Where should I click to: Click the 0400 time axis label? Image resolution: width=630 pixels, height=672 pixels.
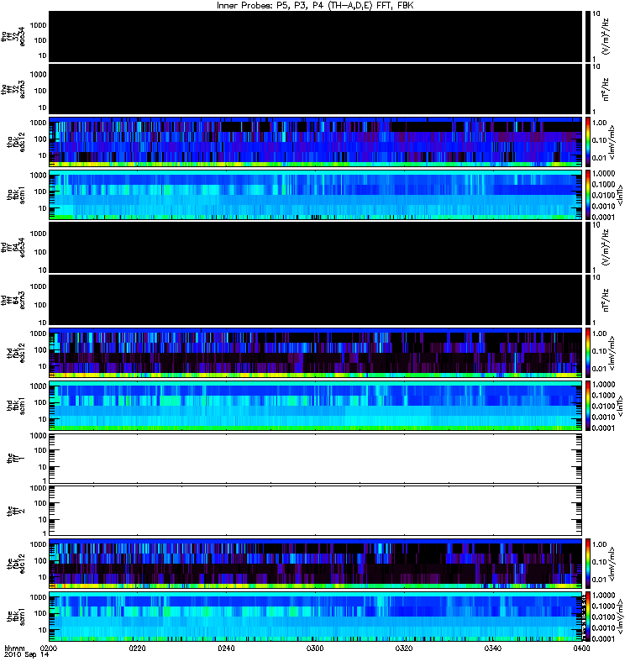pos(581,648)
